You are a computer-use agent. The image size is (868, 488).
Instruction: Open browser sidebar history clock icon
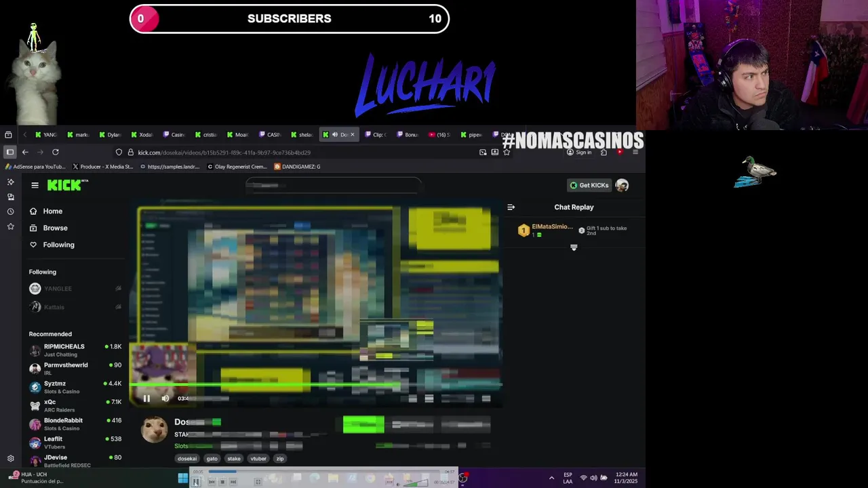click(x=10, y=211)
